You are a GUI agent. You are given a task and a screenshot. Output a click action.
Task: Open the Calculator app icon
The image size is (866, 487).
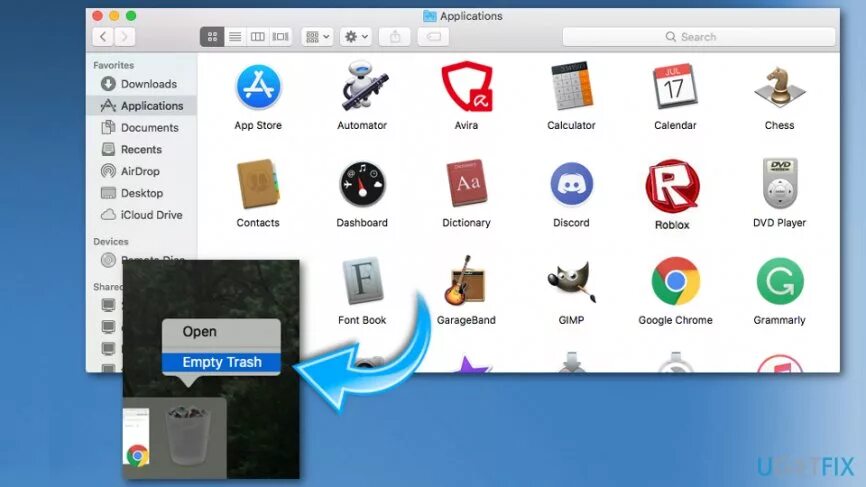(x=571, y=86)
